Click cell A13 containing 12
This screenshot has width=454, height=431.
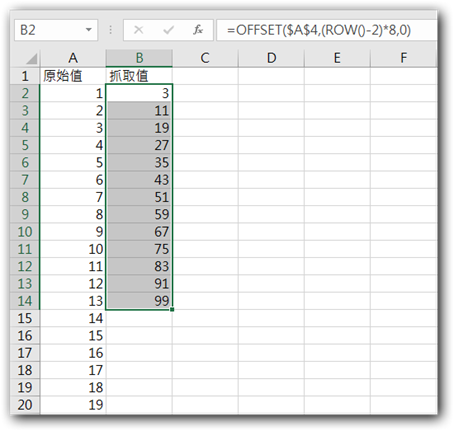pyautogui.click(x=73, y=284)
